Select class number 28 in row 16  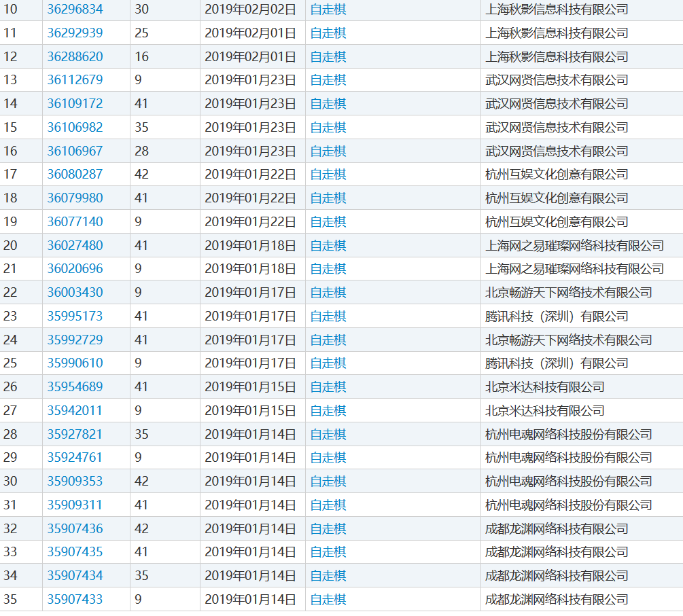click(x=141, y=151)
